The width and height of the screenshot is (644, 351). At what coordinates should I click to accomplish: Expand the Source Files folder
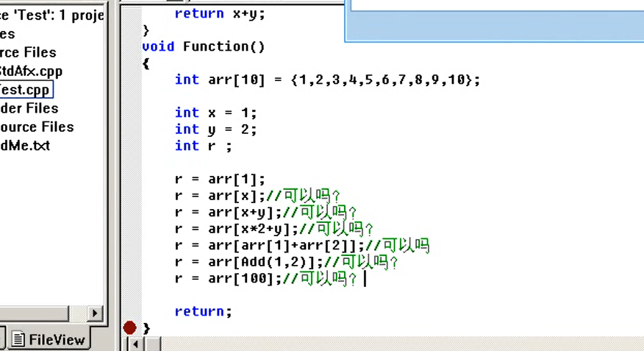[x=27, y=52]
